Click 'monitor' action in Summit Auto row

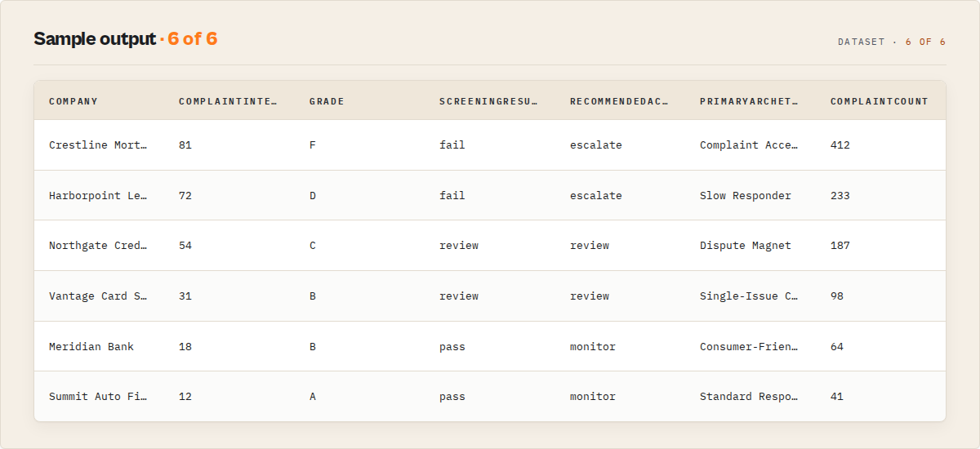point(593,397)
